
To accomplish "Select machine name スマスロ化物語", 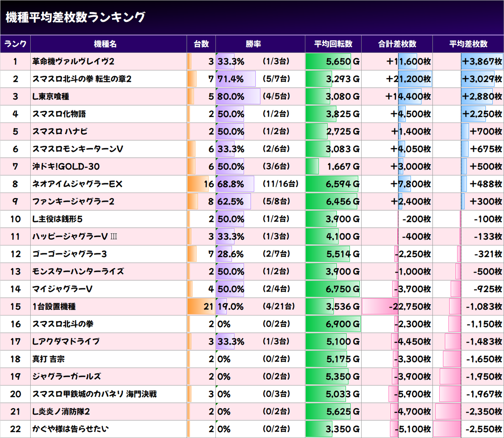I will click(x=59, y=114).
